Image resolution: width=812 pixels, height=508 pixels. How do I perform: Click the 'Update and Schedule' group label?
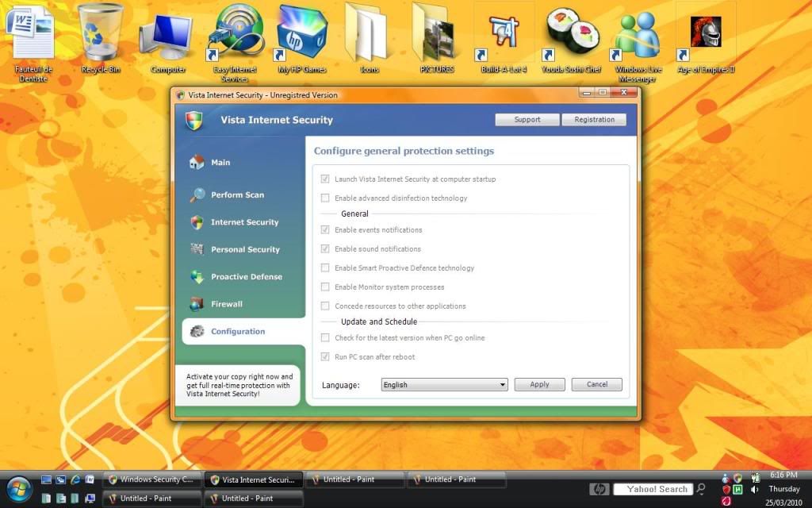[379, 322]
